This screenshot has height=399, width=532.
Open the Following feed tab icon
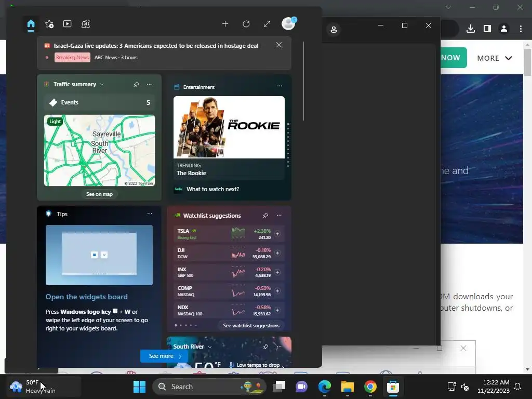(49, 24)
